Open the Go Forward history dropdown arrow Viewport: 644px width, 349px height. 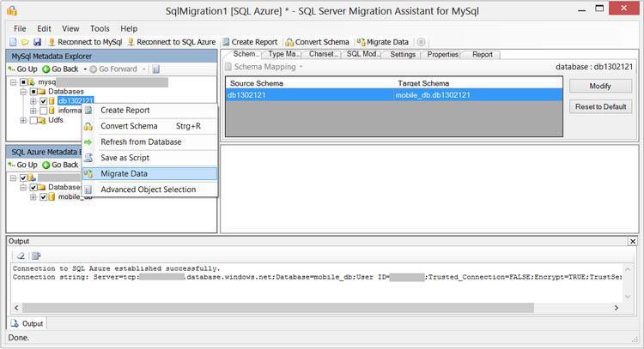coord(144,69)
